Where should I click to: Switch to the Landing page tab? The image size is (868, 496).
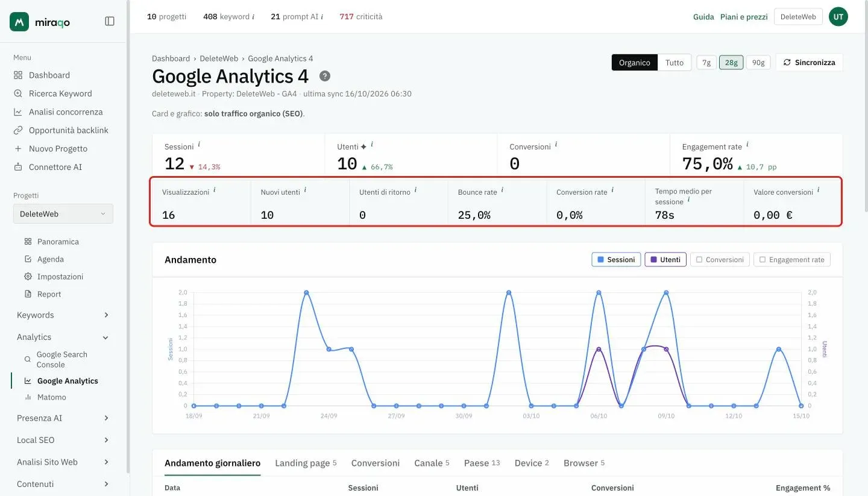[x=306, y=463]
